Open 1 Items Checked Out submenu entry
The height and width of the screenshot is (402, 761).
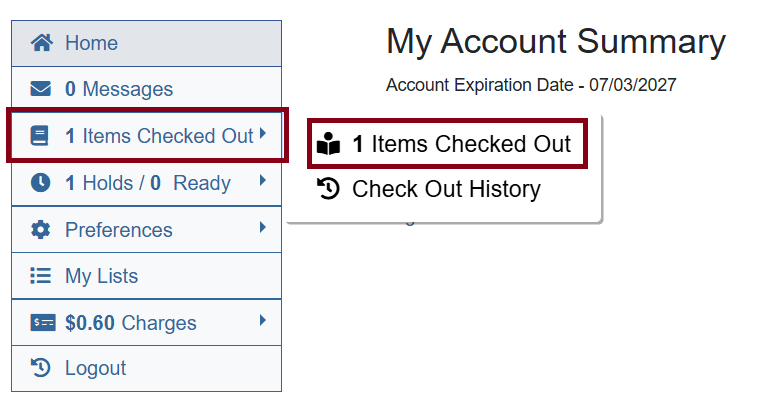(x=461, y=144)
